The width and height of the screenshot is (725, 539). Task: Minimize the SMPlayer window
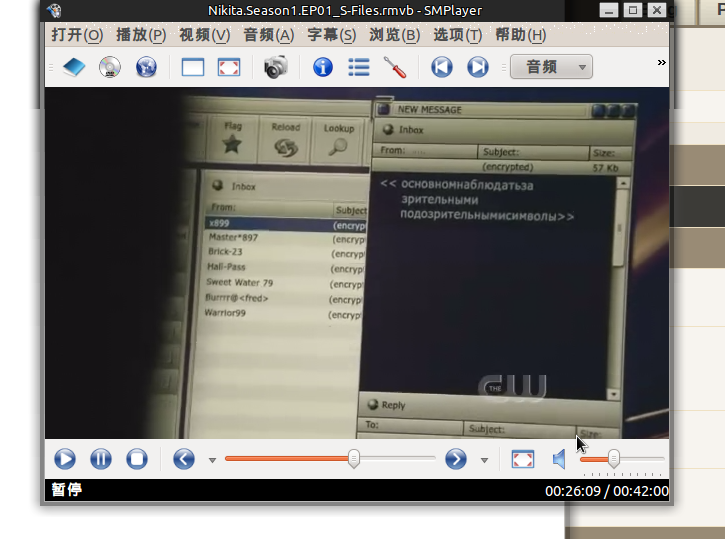[609, 10]
